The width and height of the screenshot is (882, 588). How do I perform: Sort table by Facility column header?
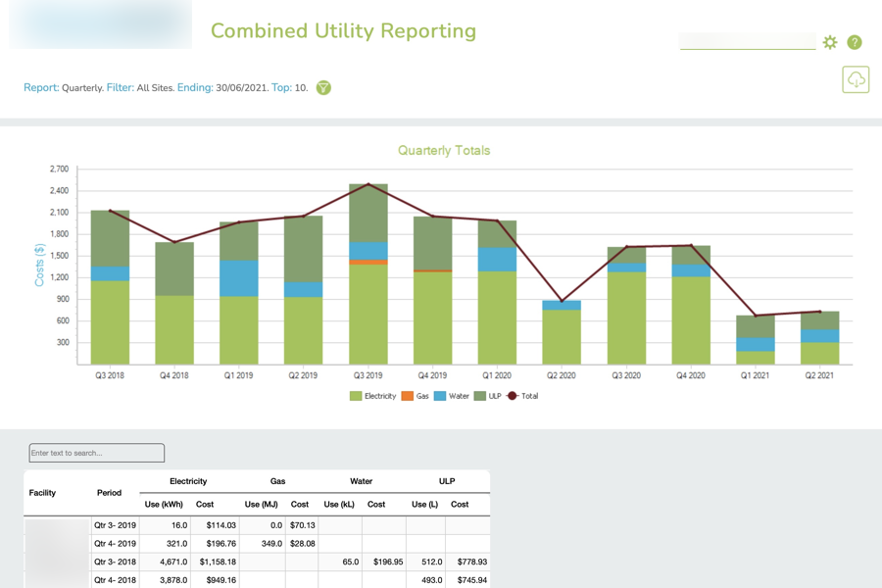pos(43,493)
